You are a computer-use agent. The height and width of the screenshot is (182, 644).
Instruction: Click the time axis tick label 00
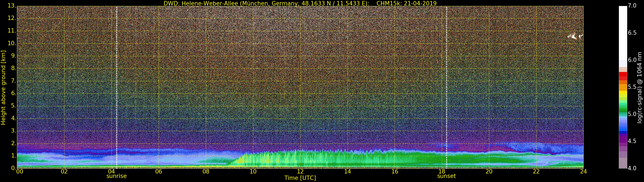click(20, 171)
